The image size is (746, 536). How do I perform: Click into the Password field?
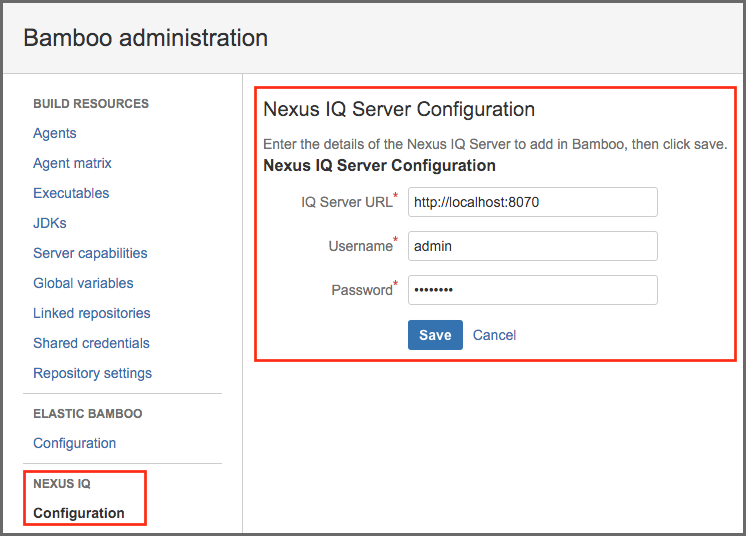tap(532, 290)
